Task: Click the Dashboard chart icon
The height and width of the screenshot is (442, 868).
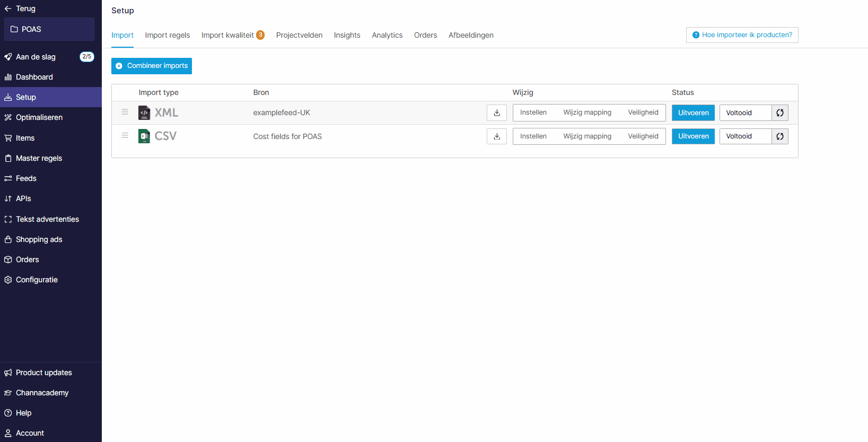Action: coord(8,77)
